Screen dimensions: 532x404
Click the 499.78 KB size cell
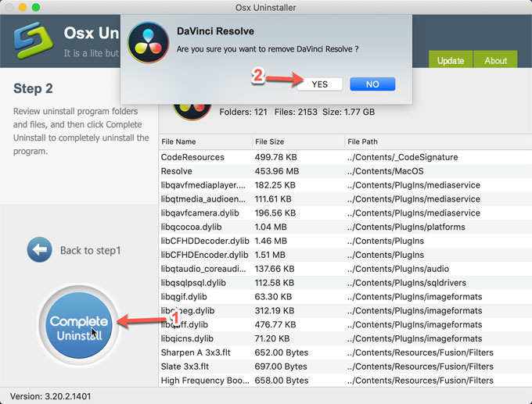tap(276, 157)
